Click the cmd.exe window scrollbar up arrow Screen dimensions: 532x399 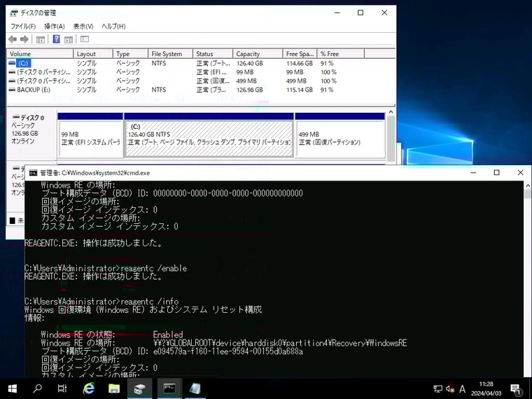(528, 185)
